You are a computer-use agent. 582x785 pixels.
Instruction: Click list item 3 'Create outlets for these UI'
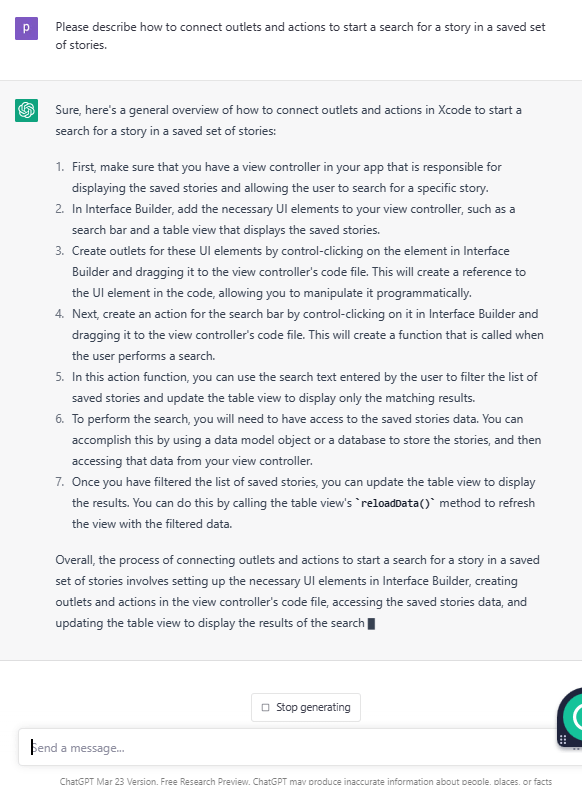[299, 272]
